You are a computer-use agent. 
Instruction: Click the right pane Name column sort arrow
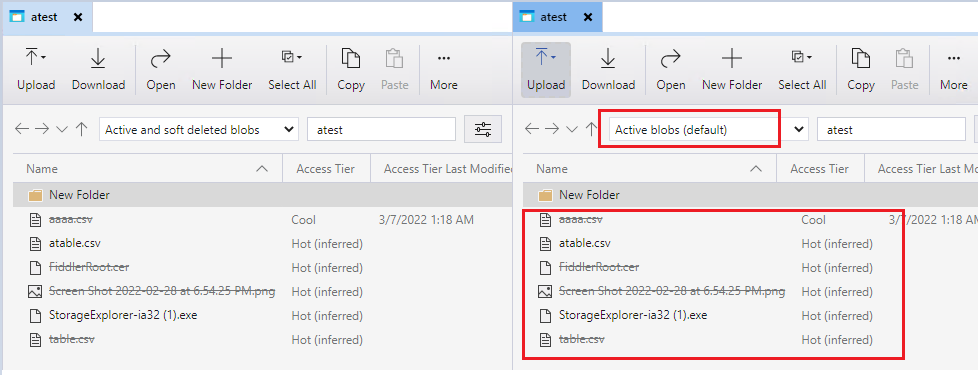pyautogui.click(x=756, y=168)
